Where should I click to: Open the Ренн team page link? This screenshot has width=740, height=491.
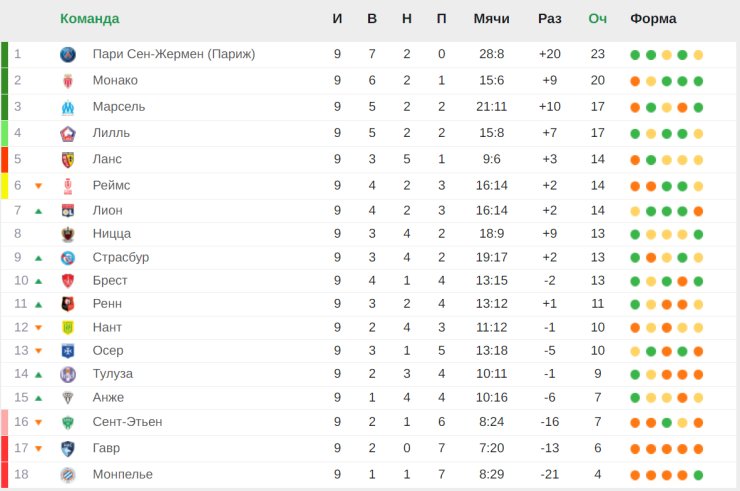point(107,304)
